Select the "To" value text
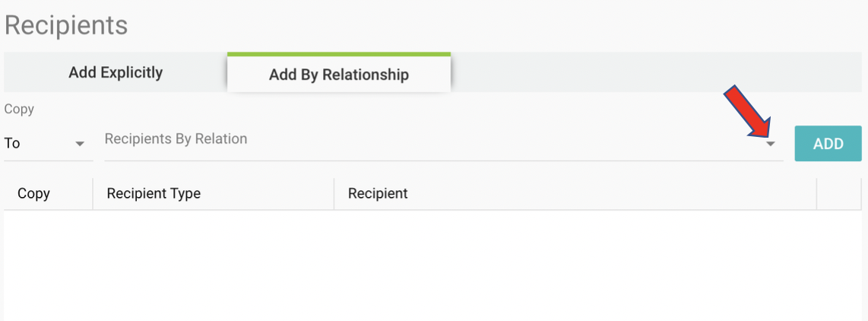Viewport: 868px width, 321px height. click(12, 143)
